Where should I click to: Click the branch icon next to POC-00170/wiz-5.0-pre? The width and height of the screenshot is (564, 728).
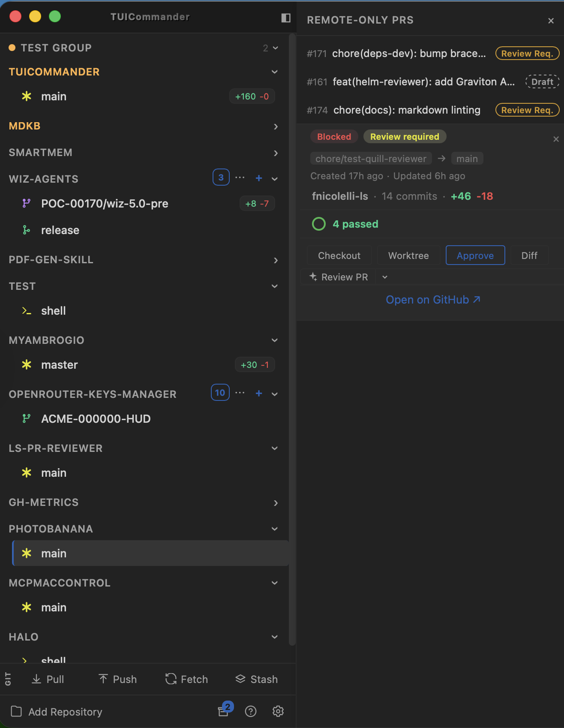tap(27, 204)
